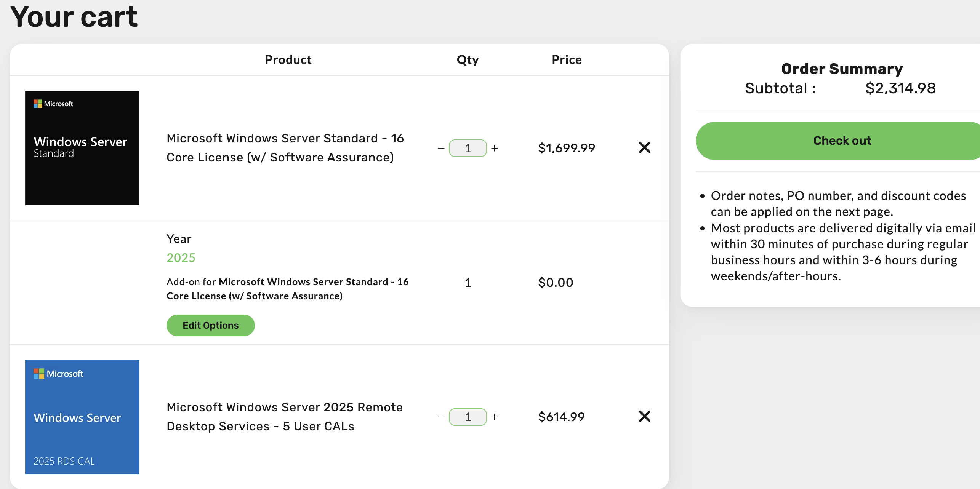Click the Edit Options button

point(210,325)
